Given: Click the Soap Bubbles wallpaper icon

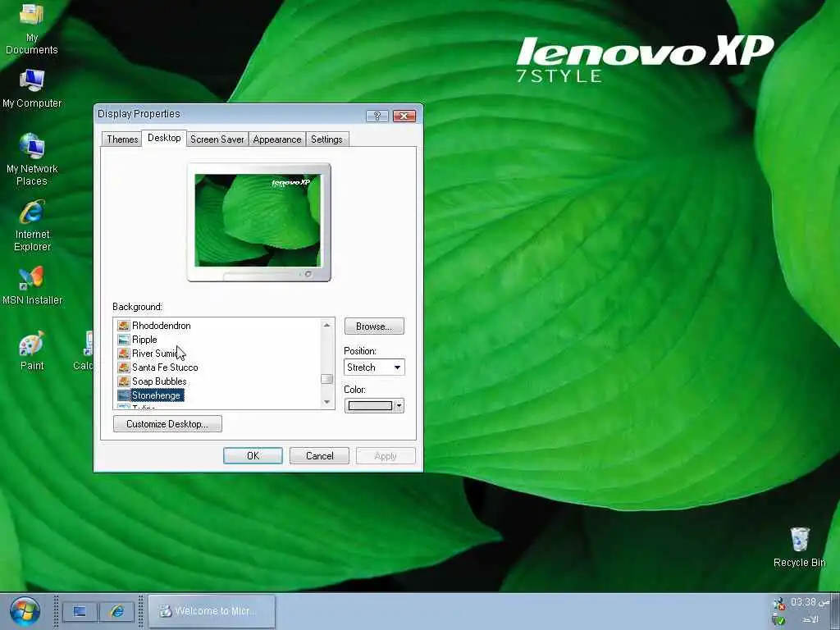Looking at the screenshot, I should [x=124, y=381].
